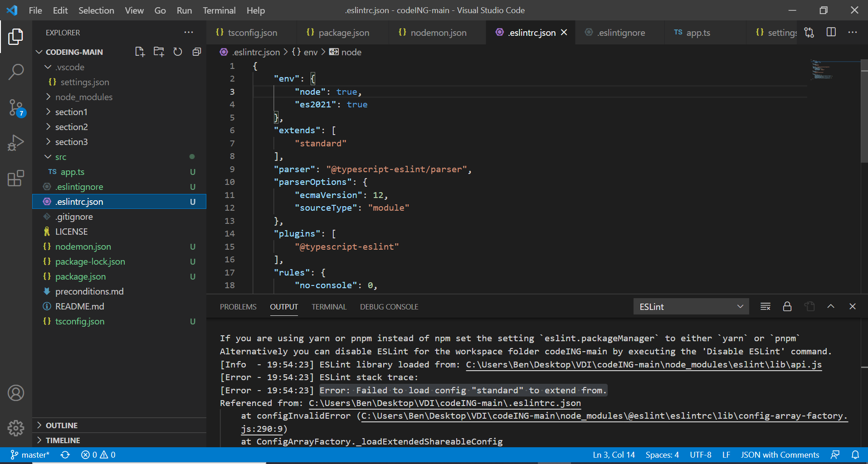
Task: Refresh the explorer file tree
Action: click(178, 52)
